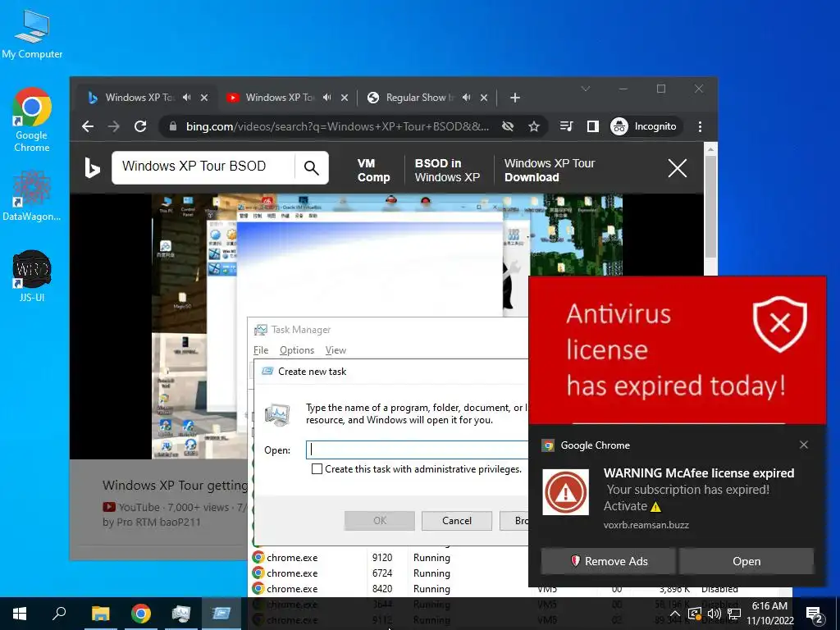Image resolution: width=840 pixels, height=630 pixels.
Task: Select Windows XP Tour Download suggestion
Action: (550, 171)
